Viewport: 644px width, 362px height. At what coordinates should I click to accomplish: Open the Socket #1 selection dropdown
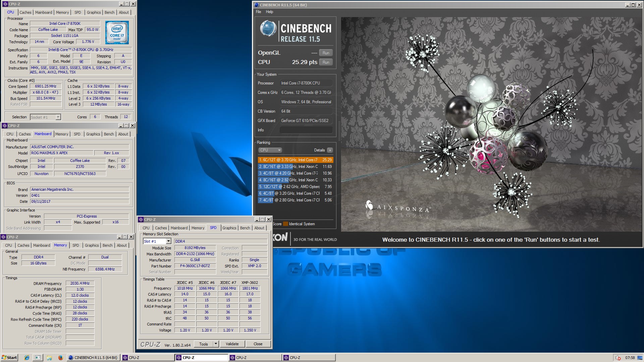pyautogui.click(x=45, y=117)
